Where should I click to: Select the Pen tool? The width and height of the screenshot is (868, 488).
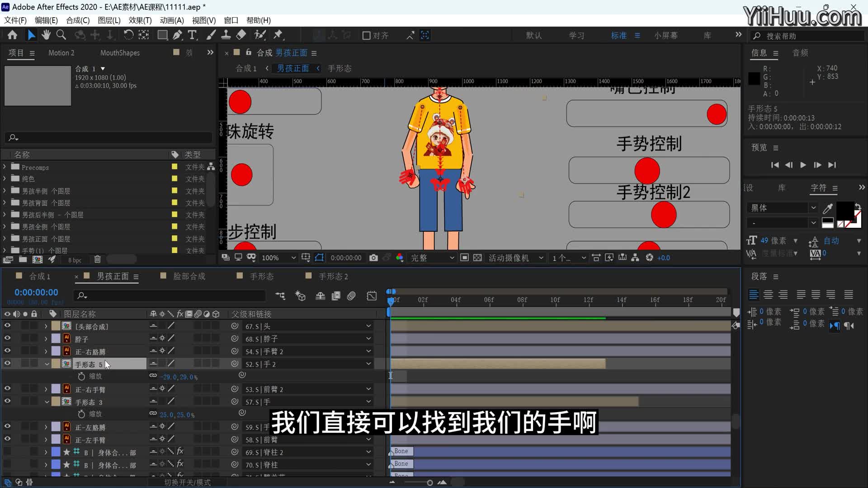click(178, 35)
